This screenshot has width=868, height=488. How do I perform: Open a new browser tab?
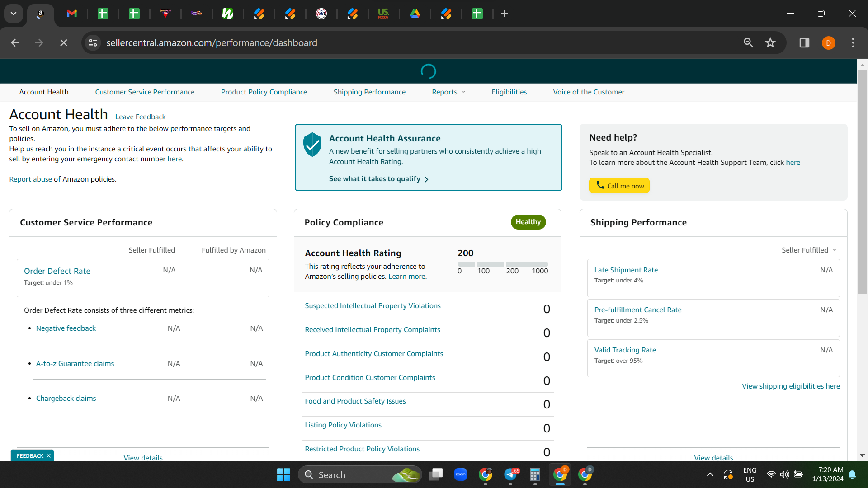click(x=505, y=14)
